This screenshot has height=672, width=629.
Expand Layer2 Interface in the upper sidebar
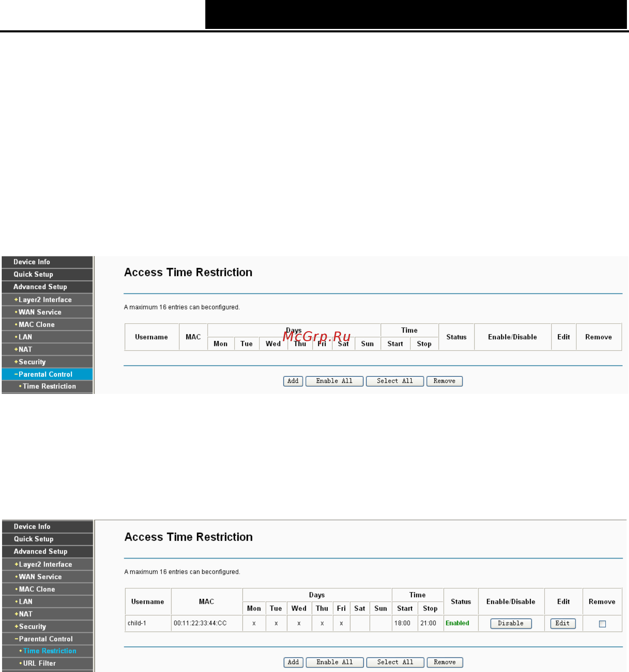point(47,299)
